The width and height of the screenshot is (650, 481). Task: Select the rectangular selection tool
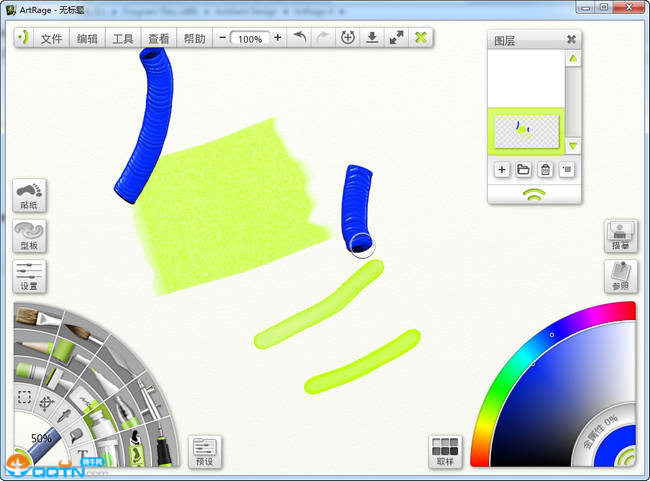coord(25,398)
